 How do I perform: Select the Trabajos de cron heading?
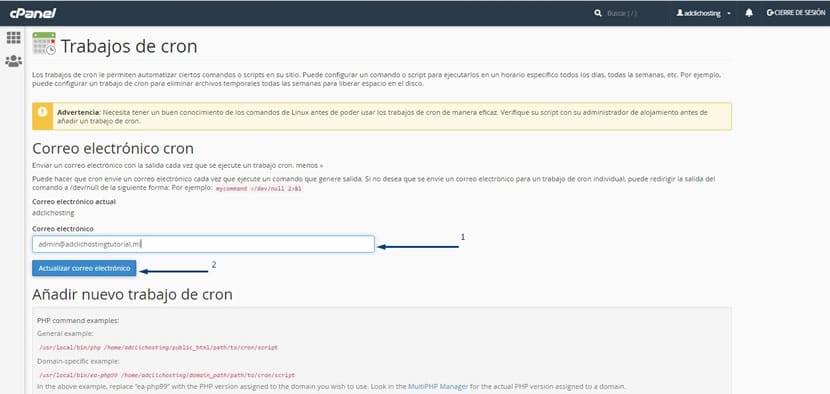(129, 47)
